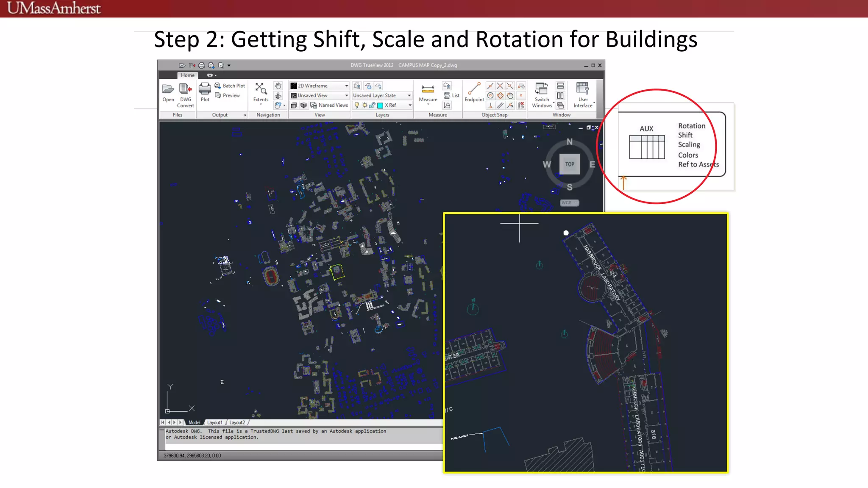Open the Named Views manager
The height and width of the screenshot is (488, 868).
coord(329,105)
